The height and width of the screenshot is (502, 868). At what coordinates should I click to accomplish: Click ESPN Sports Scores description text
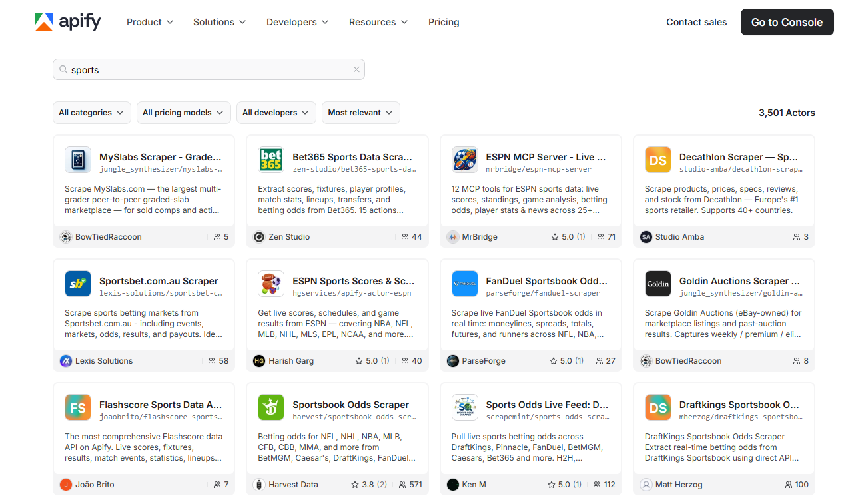(336, 324)
